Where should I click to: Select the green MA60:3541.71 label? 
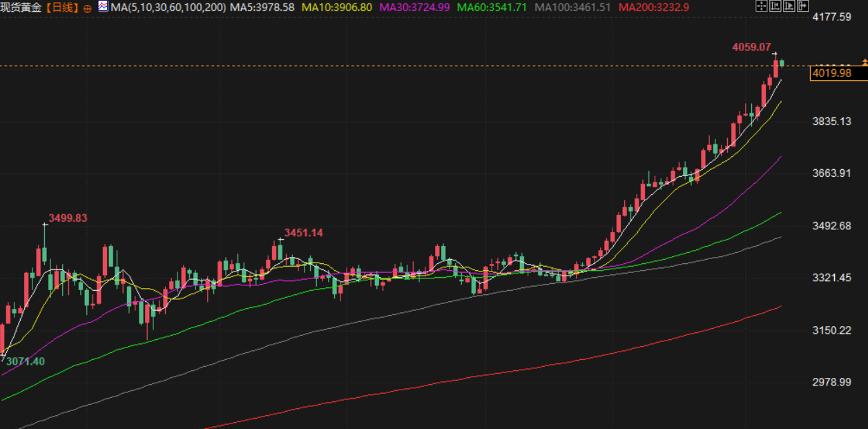click(493, 8)
